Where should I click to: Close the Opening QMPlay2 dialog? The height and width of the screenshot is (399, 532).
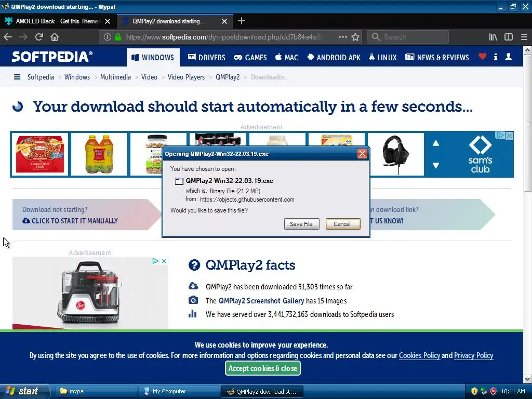point(362,154)
